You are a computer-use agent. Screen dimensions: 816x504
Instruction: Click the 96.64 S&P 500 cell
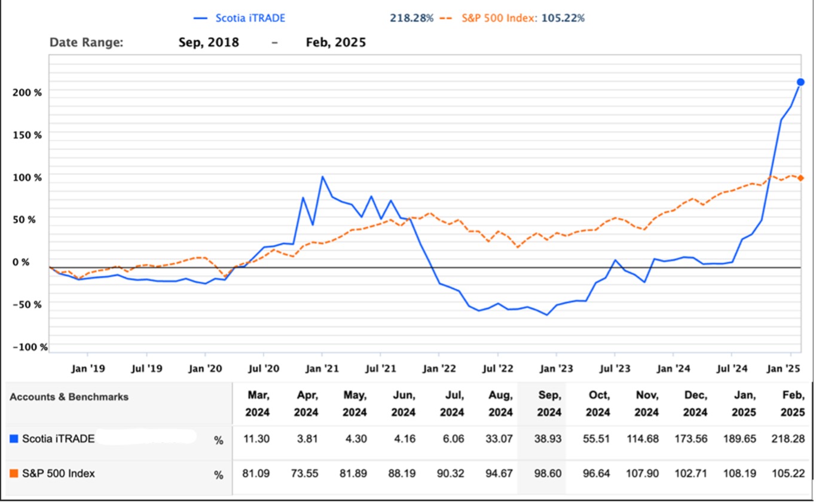tap(598, 474)
